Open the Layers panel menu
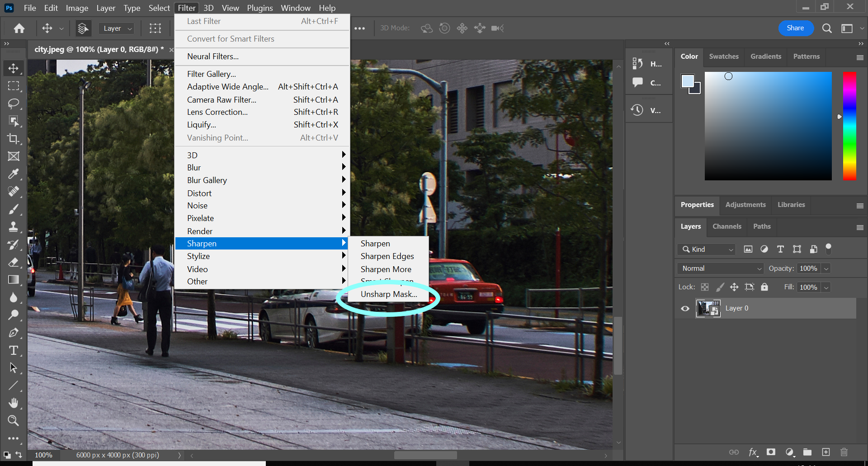The height and width of the screenshot is (466, 868). coord(860,227)
